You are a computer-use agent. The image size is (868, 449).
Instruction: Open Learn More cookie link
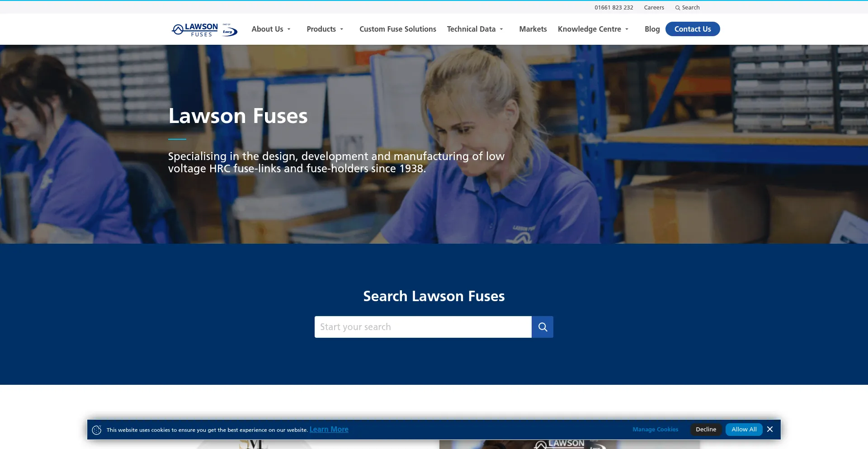329,430
